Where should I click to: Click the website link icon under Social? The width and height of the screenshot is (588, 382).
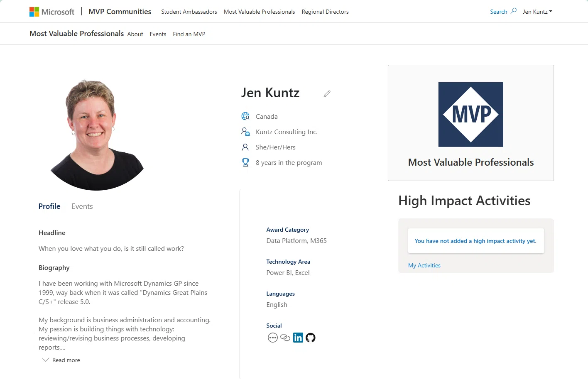tap(285, 338)
